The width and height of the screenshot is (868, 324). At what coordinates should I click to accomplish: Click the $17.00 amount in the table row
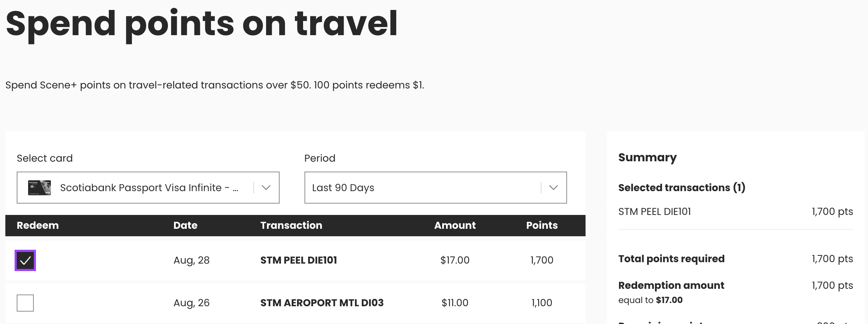click(455, 260)
